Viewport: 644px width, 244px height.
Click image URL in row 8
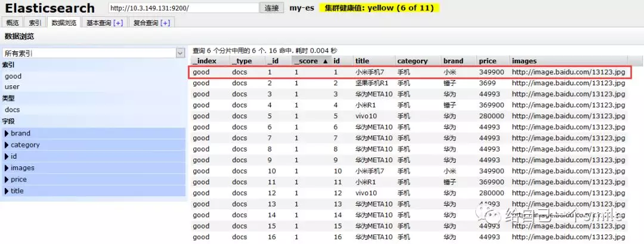[x=568, y=149]
